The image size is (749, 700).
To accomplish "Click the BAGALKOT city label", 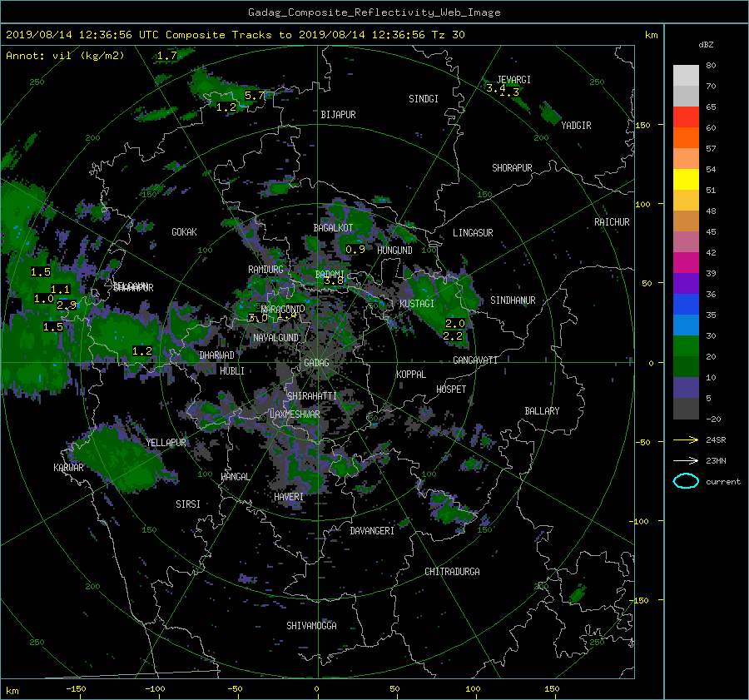I will pyautogui.click(x=333, y=228).
